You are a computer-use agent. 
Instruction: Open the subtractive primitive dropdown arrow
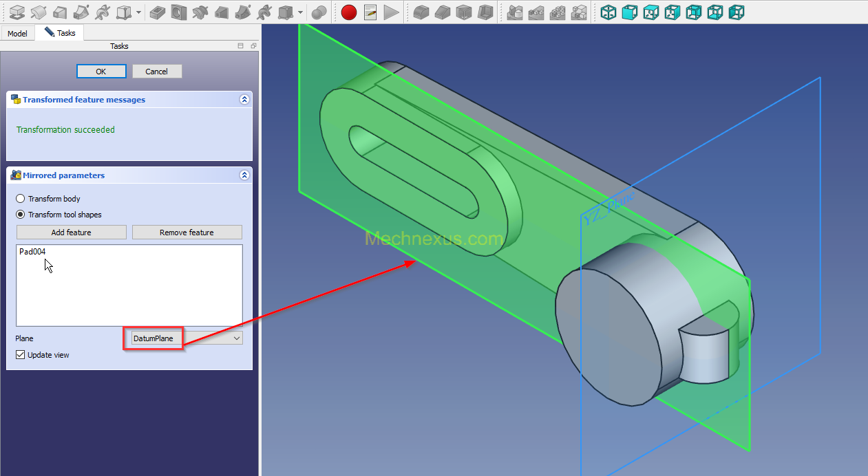point(300,12)
